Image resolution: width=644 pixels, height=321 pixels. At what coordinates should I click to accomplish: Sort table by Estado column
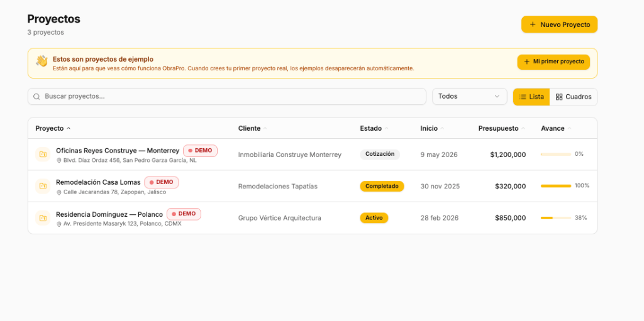pos(374,129)
